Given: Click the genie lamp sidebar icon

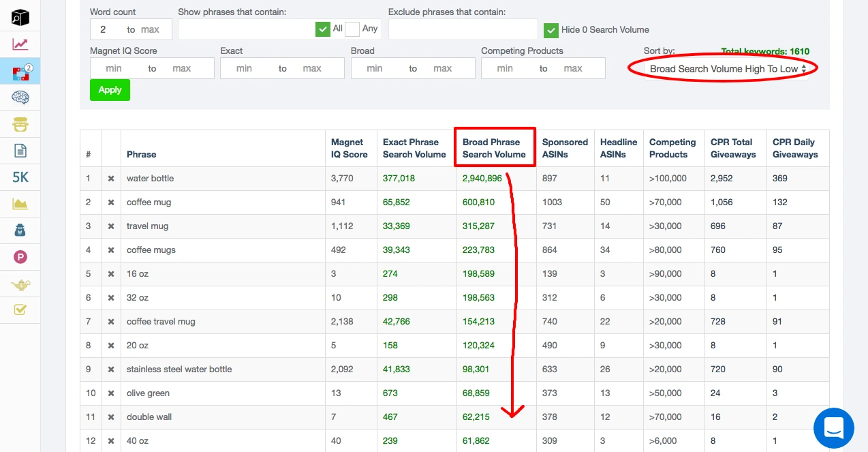Looking at the screenshot, I should coord(20,284).
